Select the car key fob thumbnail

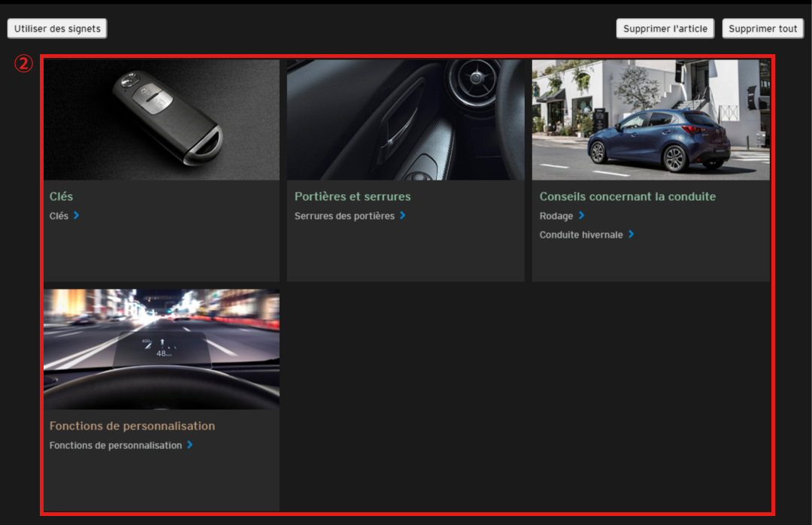[162, 120]
